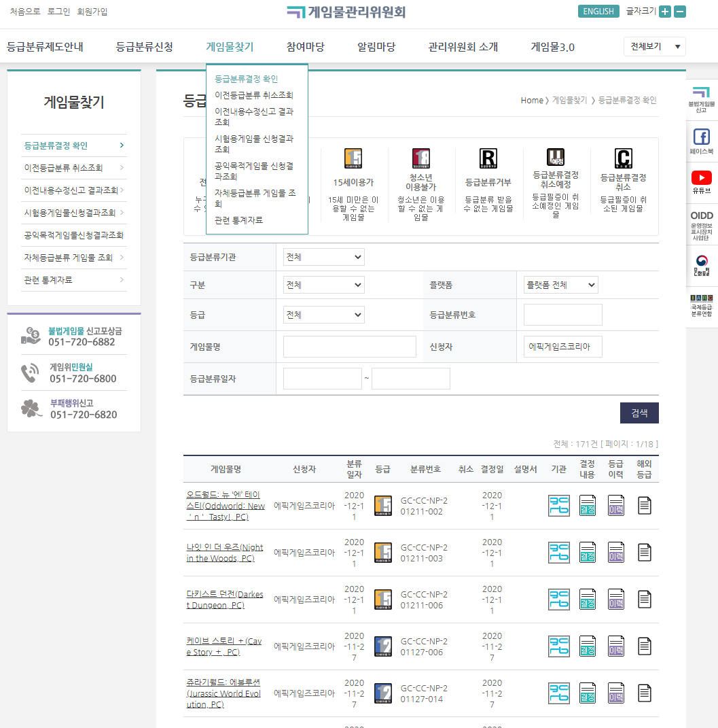The image size is (718, 728).
Task: Open 등급분류신청 main menu
Action: pos(144,47)
